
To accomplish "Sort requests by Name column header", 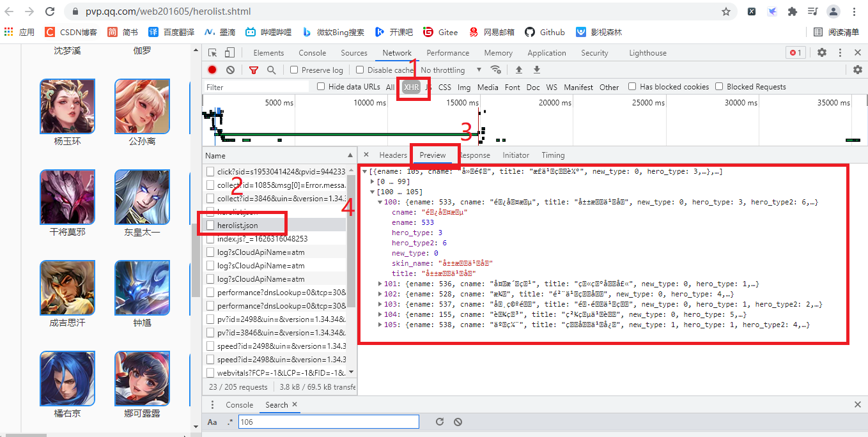I will [280, 155].
